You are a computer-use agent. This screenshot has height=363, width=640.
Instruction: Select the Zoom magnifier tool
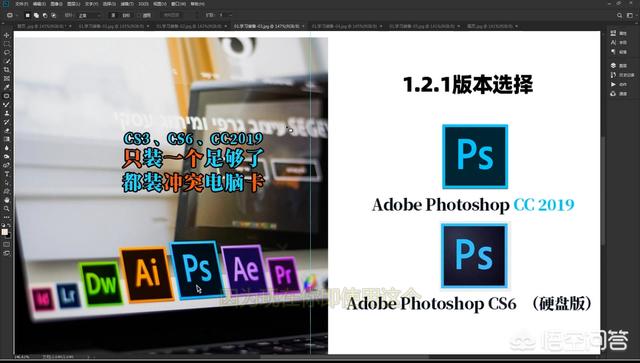[7, 209]
